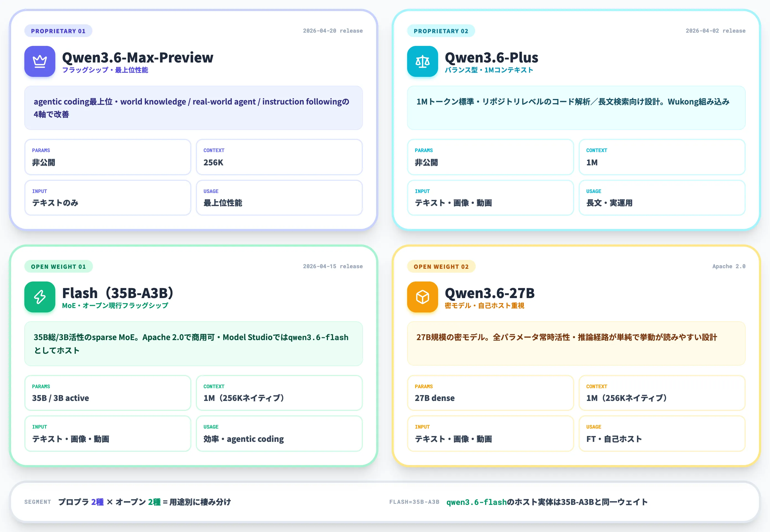Click the MoE・オープン現行フラッグシップ subtitle
770x532 pixels.
115,306
